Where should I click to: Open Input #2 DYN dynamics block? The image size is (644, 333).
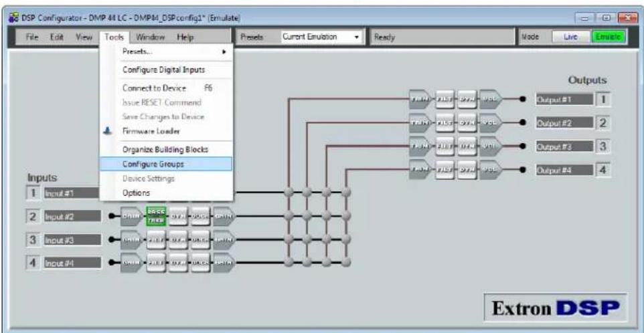point(179,216)
